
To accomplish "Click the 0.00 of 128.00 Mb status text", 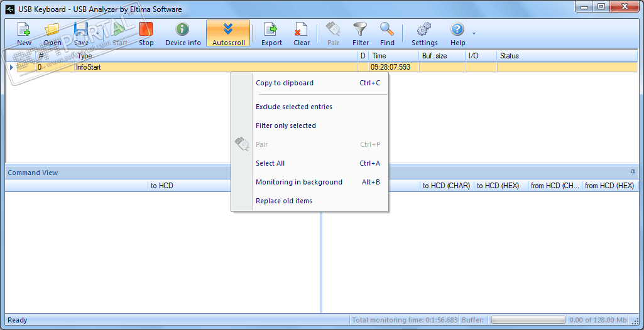I will click(598, 320).
